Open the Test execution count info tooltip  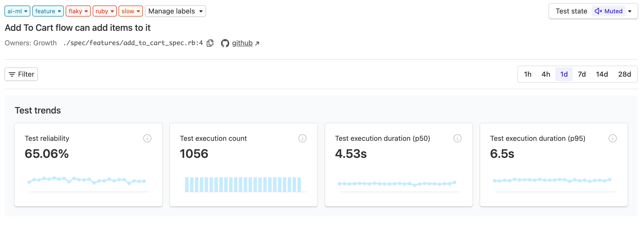click(x=302, y=138)
